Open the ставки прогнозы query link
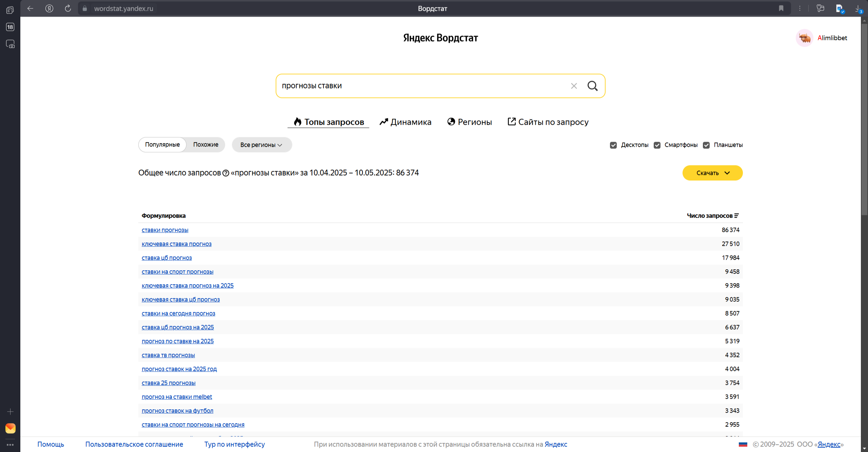The image size is (868, 452). coord(165,230)
